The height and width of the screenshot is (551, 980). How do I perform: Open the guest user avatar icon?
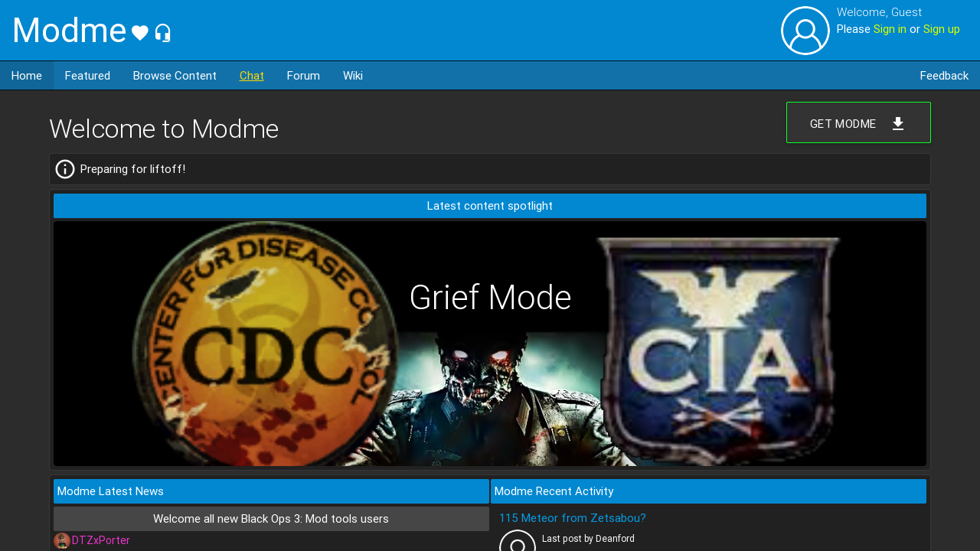pyautogui.click(x=805, y=31)
